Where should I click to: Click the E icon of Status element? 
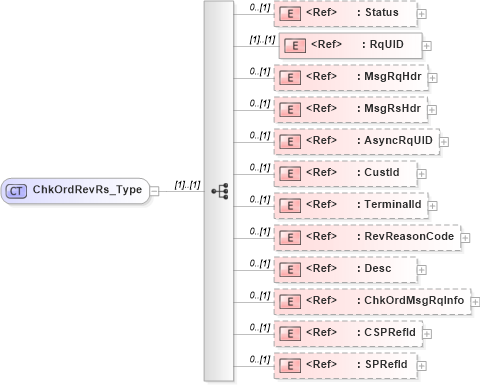pyautogui.click(x=290, y=14)
